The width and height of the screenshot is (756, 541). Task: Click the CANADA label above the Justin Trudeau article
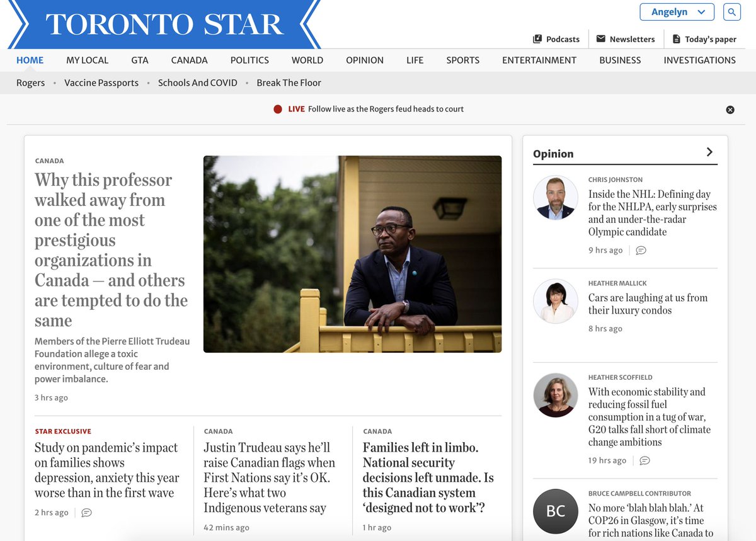click(218, 431)
